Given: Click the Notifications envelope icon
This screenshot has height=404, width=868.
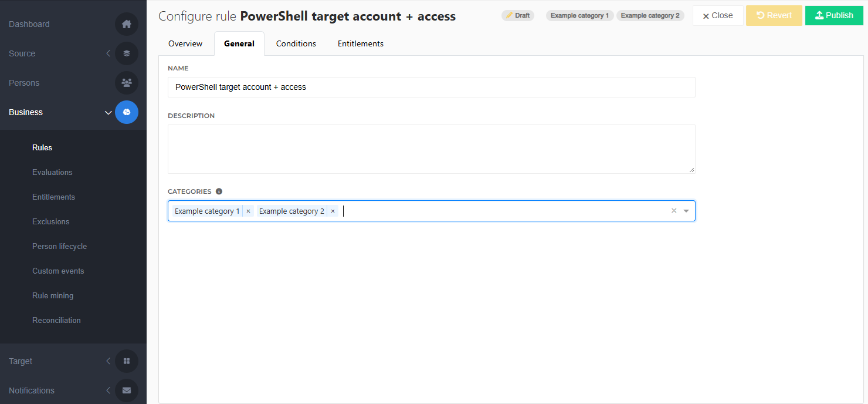Looking at the screenshot, I should (x=127, y=390).
